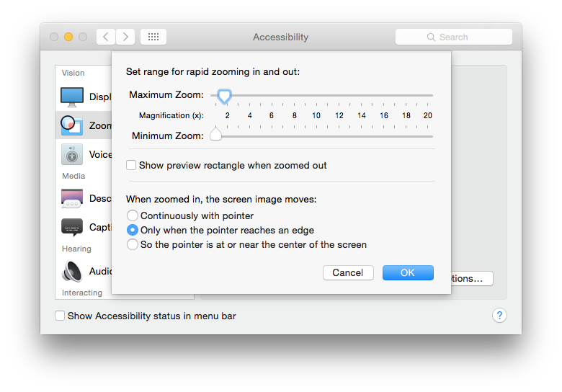Click the Maximum Zoom slider thumb

pyautogui.click(x=224, y=97)
